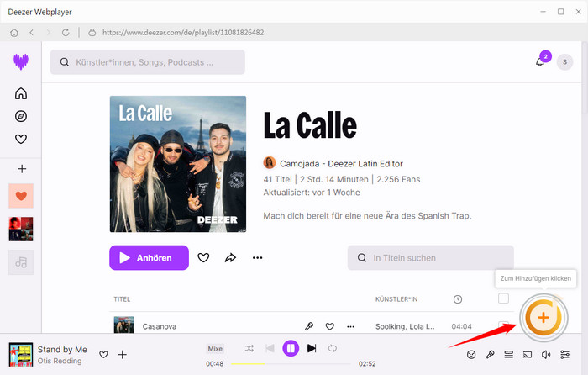
Task: Favorite the Casanova track with the heart
Action: pos(329,326)
